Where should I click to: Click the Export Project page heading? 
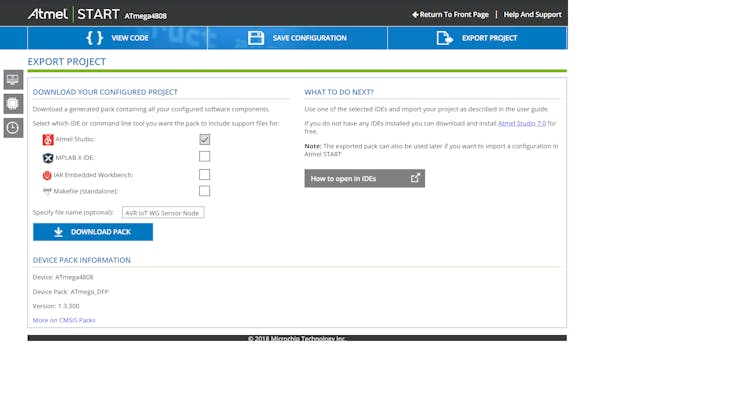click(67, 62)
